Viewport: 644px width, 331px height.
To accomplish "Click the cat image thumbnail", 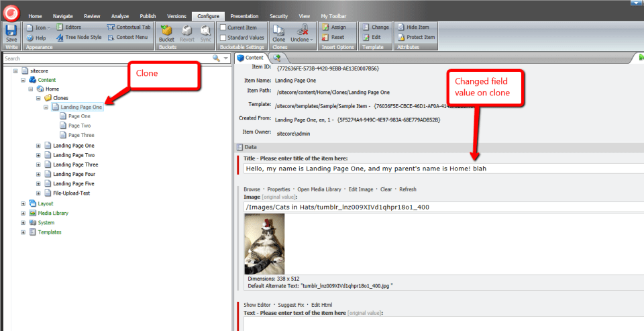I will (264, 244).
